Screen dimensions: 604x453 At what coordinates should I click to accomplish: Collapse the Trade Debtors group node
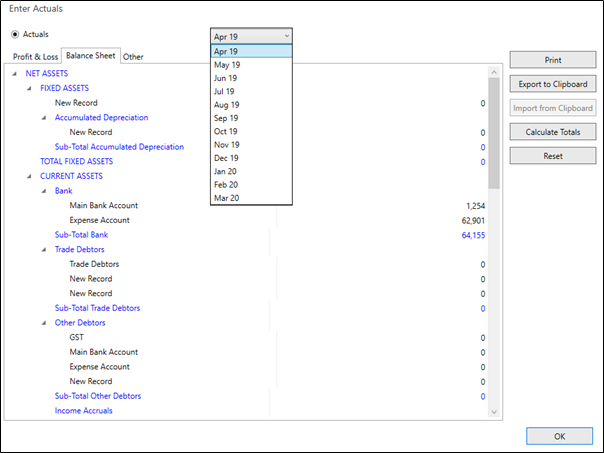[44, 250]
